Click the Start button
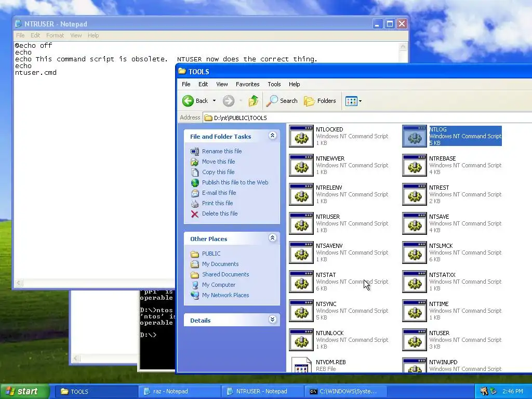 click(25, 391)
